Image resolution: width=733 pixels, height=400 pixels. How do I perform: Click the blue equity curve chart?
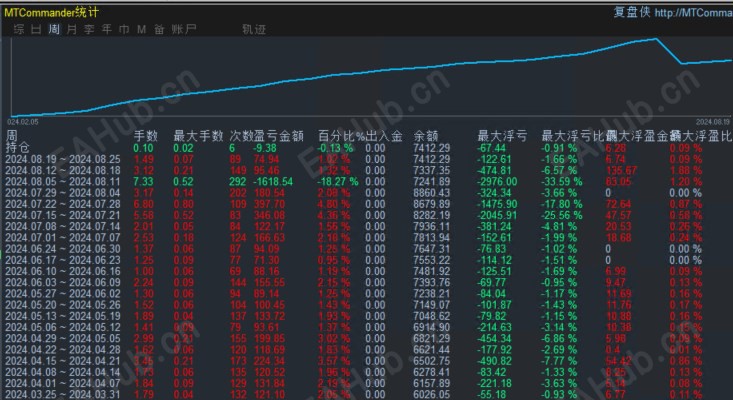[x=370, y=77]
